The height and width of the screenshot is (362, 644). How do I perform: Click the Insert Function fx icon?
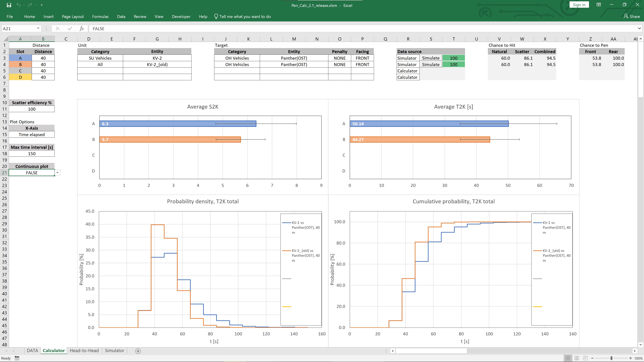click(x=82, y=28)
